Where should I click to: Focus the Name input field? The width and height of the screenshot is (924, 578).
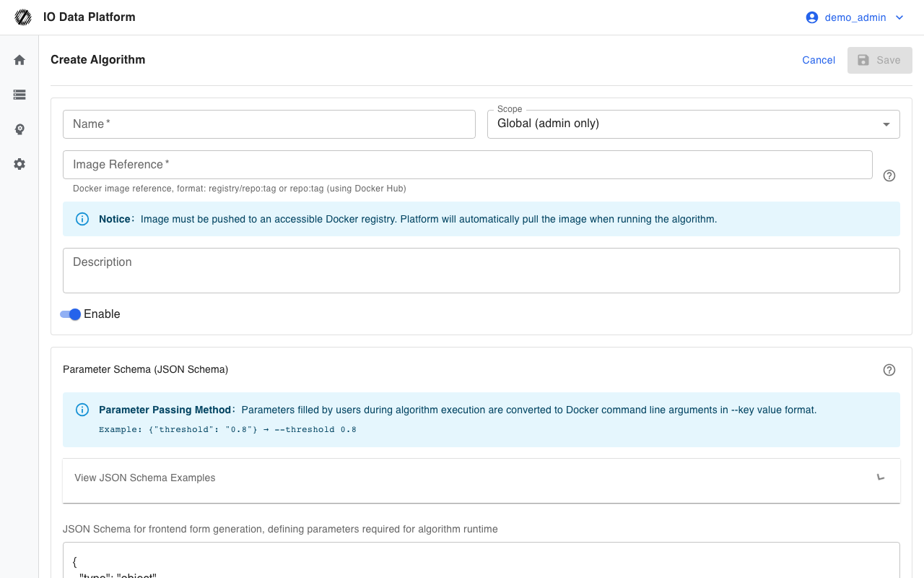pos(269,124)
